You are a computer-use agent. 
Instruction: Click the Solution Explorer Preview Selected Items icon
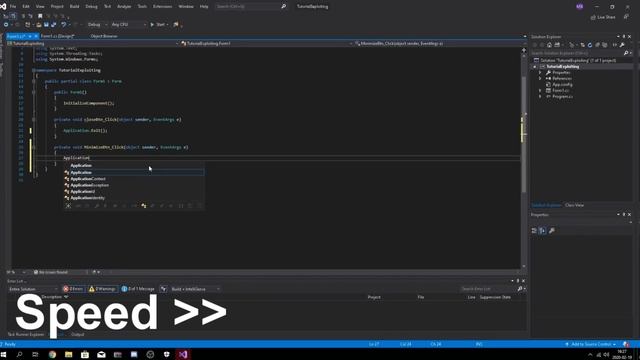click(x=615, y=45)
